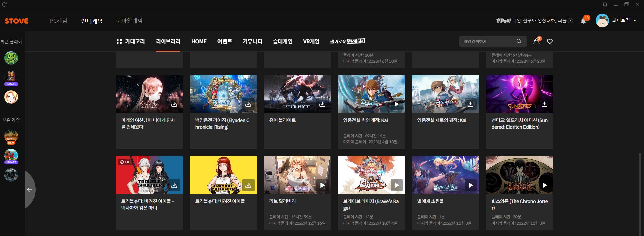Refresh the page with reload icon
The height and width of the screenshot is (236, 644).
click(x=4, y=4)
